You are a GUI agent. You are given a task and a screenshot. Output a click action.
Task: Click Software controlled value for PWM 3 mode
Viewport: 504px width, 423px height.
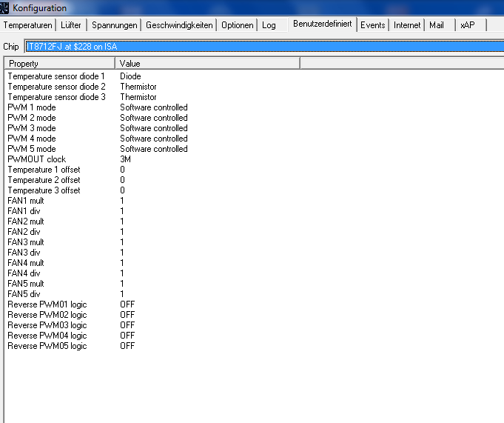point(154,128)
